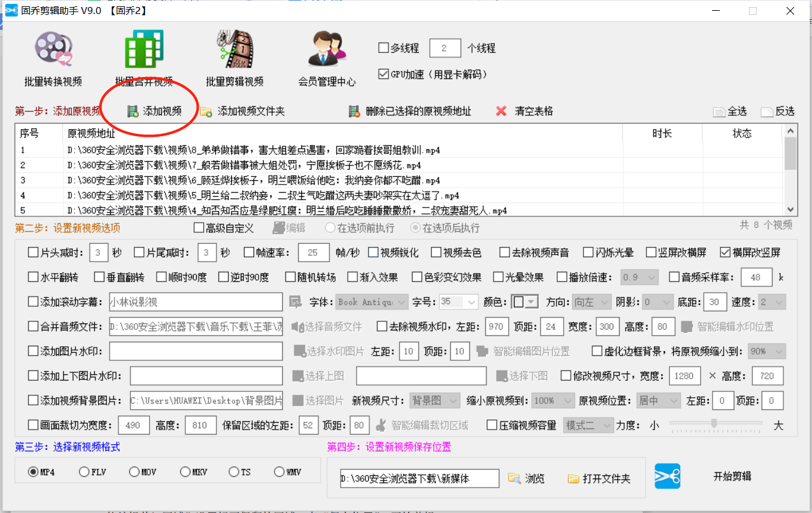The width and height of the screenshot is (812, 513).
Task: Click 选择图片 icon for background image
Action: coord(298,400)
